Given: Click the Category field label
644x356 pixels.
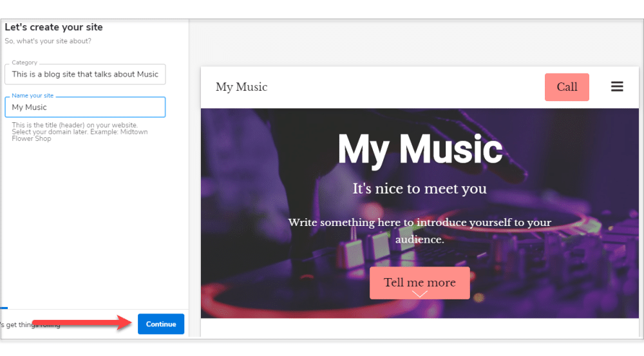Looking at the screenshot, I should [24, 63].
